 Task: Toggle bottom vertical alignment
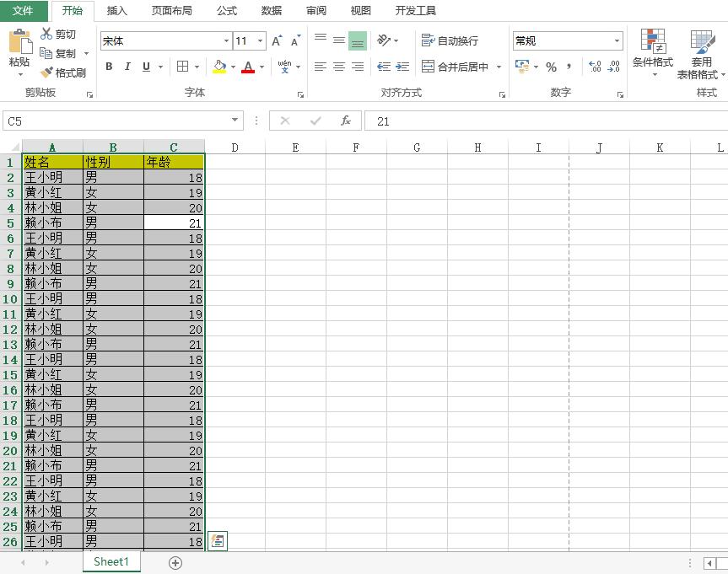point(358,40)
